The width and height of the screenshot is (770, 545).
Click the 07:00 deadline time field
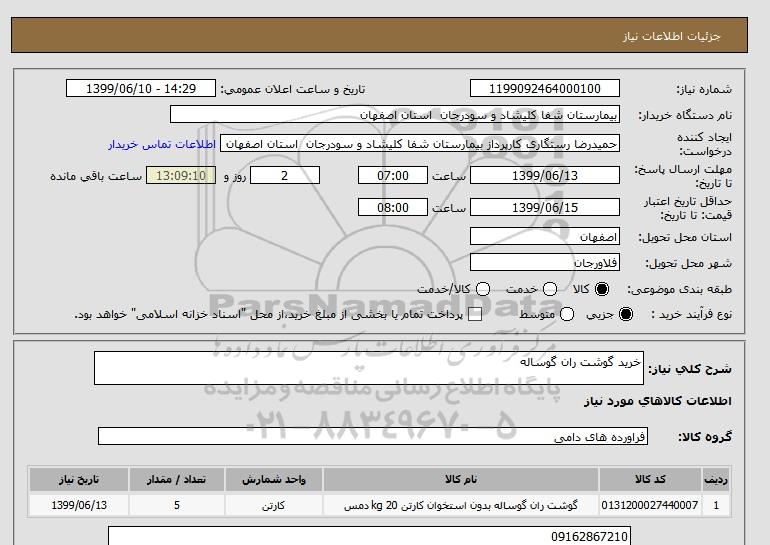pos(393,175)
